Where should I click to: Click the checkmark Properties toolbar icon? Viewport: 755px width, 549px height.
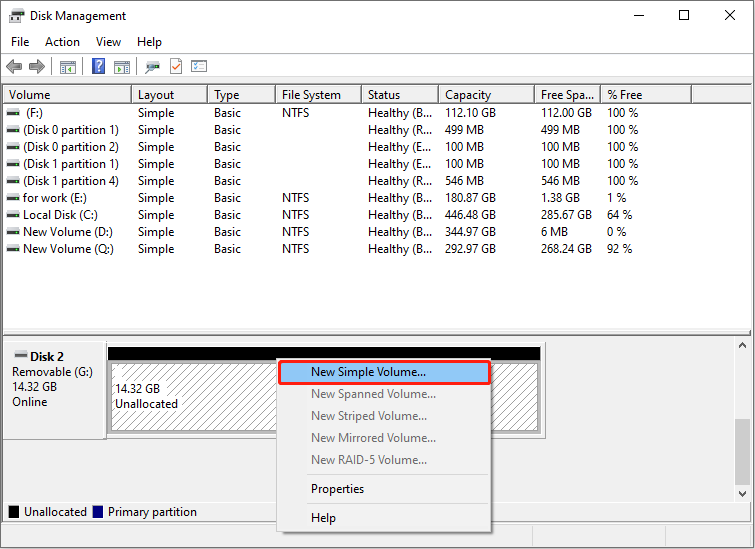coord(176,66)
